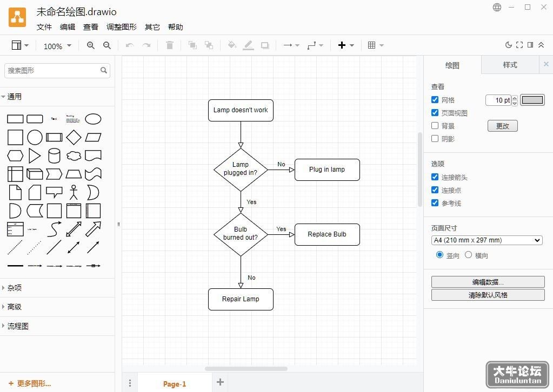553x392 pixels.
Task: Click the undo arrow icon
Action: 130,45
